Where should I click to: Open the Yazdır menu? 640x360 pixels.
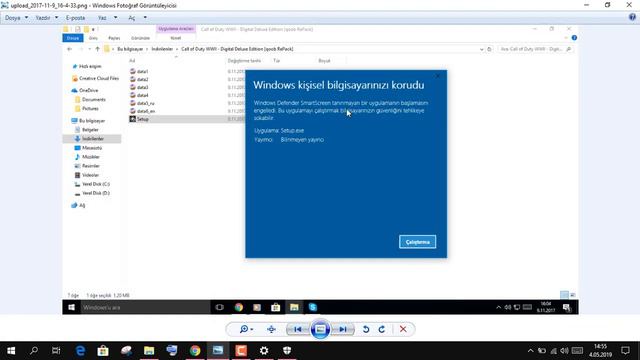click(42, 18)
